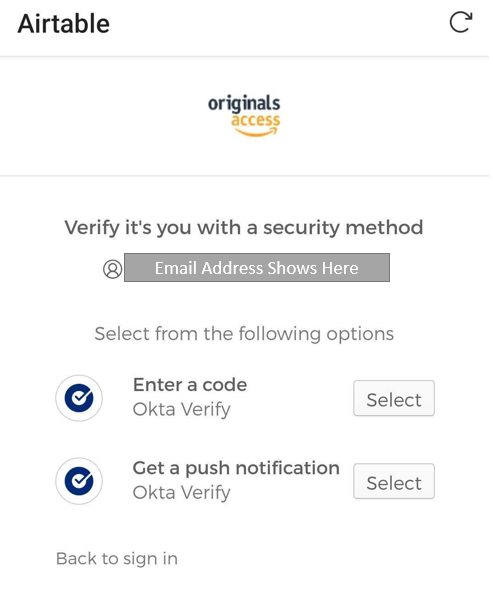Viewport: 493px width, 600px height.
Task: Click Okta Verify icon for push notification
Action: pos(79,481)
